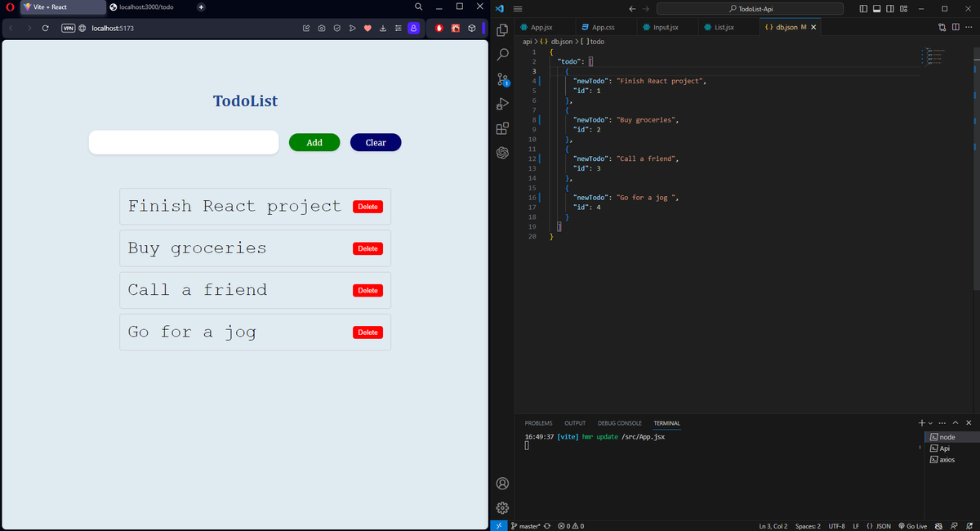This screenshot has width=980, height=531.
Task: Toggle the Panel layout button
Action: [877, 8]
